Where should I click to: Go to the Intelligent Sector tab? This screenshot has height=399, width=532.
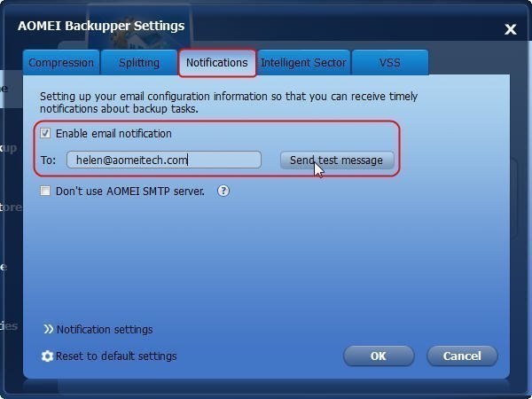pos(303,62)
